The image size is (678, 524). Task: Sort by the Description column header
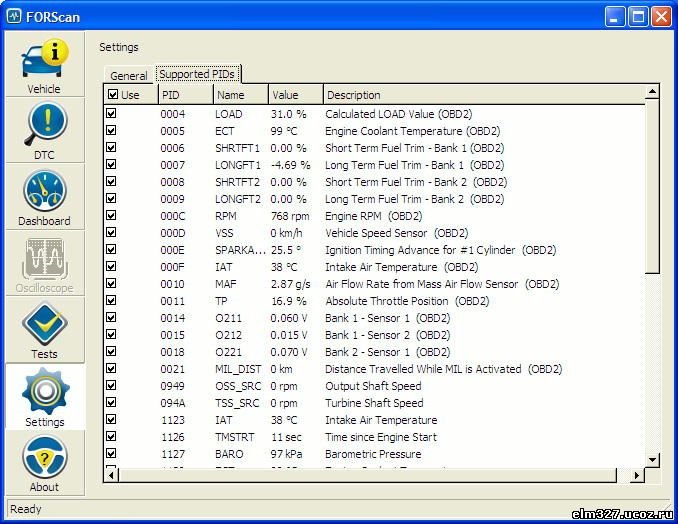point(484,95)
